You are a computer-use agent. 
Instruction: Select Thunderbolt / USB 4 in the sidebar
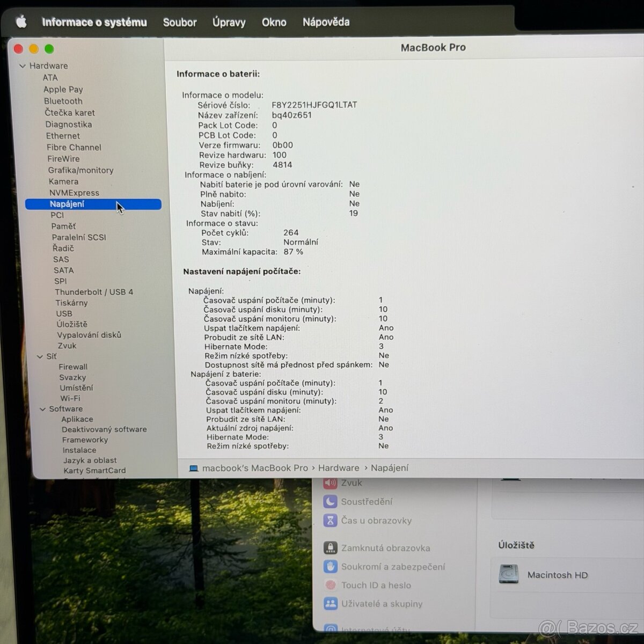(x=94, y=291)
